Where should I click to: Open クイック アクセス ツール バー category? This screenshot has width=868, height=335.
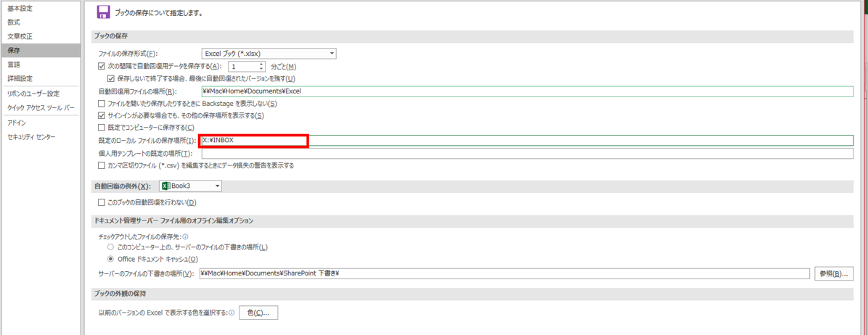click(x=40, y=108)
